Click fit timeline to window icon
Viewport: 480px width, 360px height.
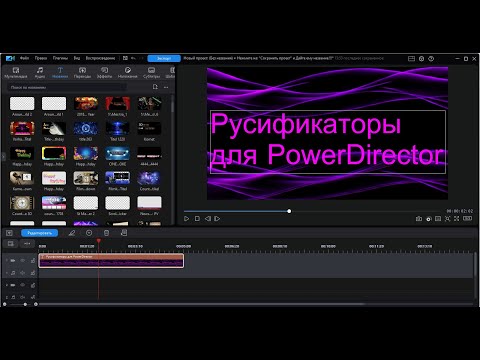(27, 244)
